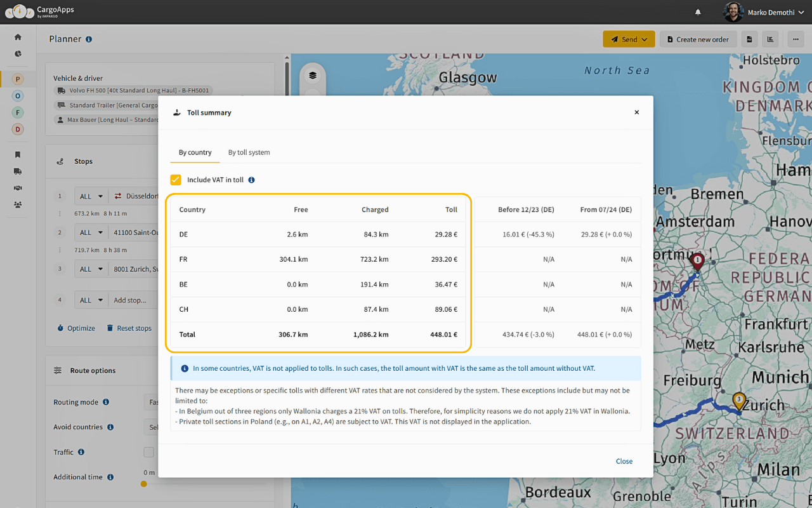The height and width of the screenshot is (508, 812).
Task: Switch to the By toll system tab
Action: point(249,152)
